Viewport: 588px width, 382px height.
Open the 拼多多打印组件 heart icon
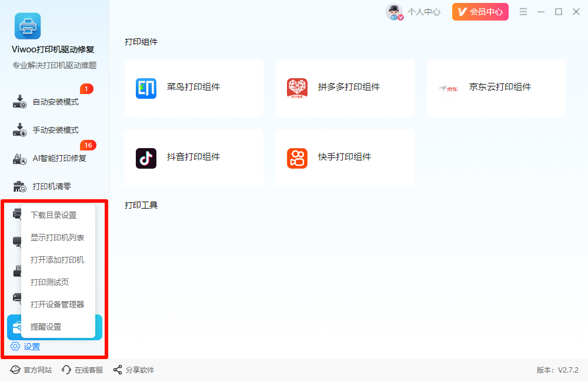(x=297, y=88)
